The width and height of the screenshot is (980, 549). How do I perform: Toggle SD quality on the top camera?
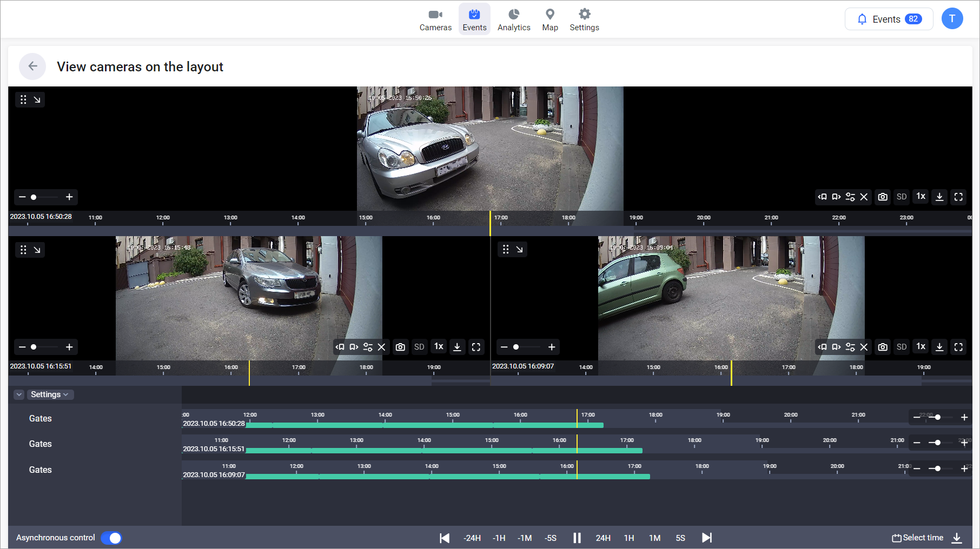point(902,197)
